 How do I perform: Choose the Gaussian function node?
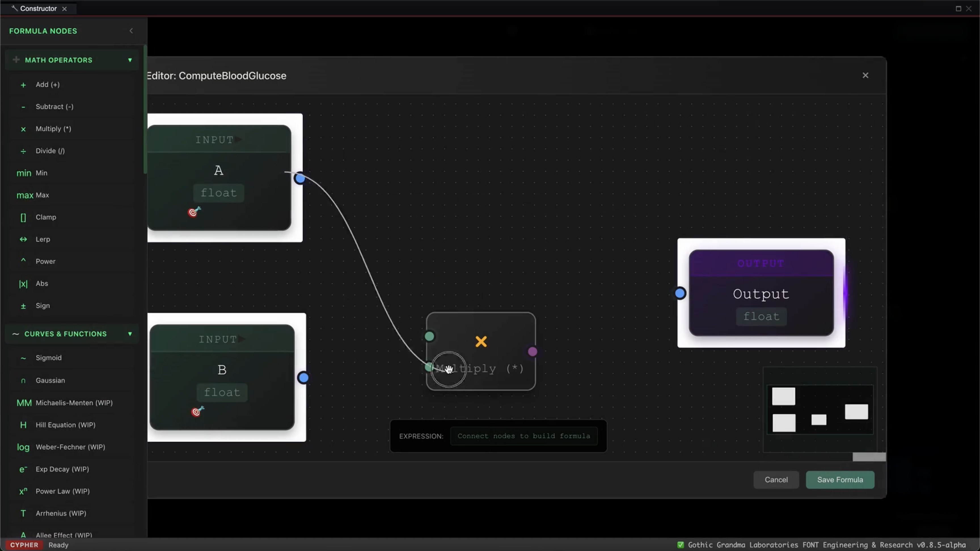50,380
